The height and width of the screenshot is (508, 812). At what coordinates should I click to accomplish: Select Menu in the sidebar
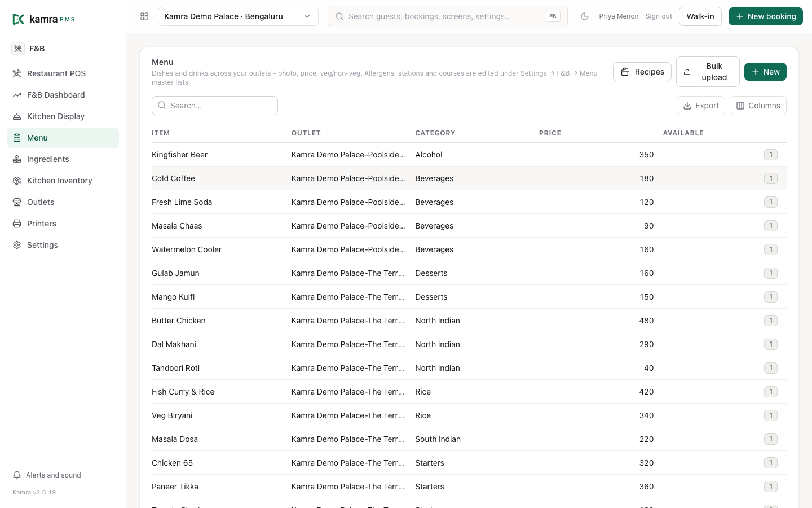[x=63, y=138]
